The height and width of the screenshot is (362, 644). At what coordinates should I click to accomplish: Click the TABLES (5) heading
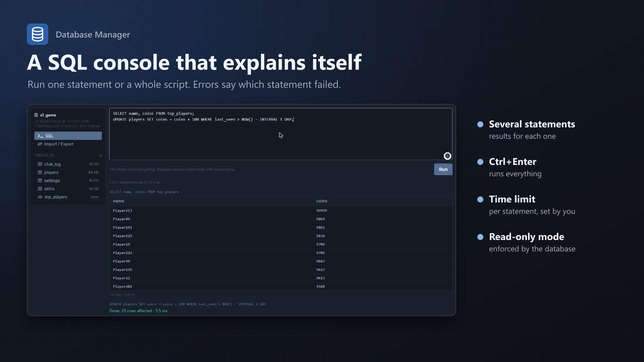(44, 155)
